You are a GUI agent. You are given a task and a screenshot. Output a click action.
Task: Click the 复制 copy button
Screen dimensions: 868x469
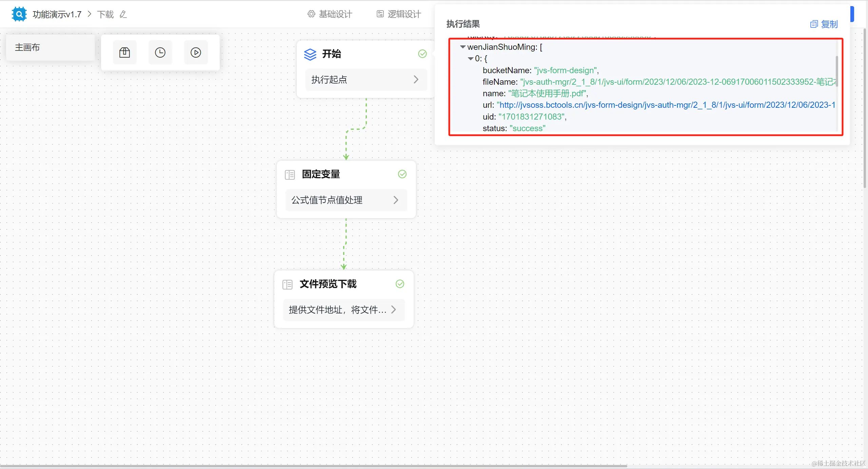click(824, 24)
